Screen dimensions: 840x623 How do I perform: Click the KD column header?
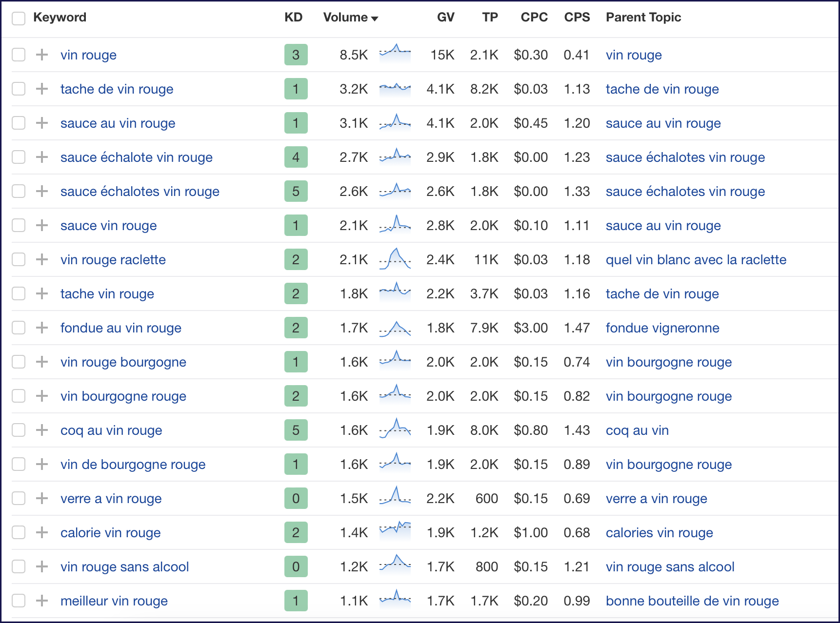tap(293, 18)
